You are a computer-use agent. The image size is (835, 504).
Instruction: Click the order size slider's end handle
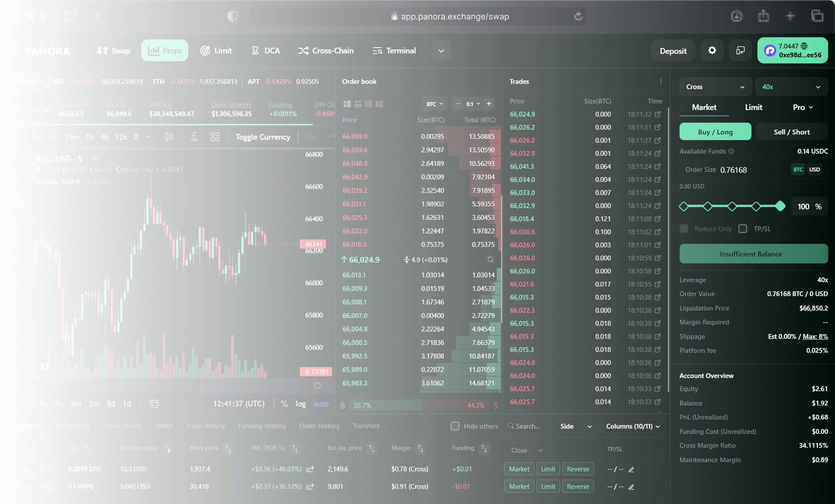[780, 206]
